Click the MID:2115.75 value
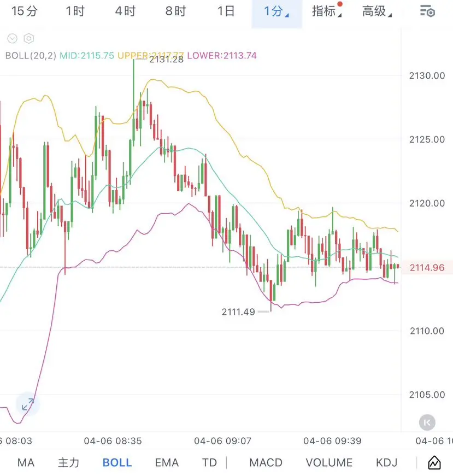Viewport: 453px width, 476px height. click(87, 56)
